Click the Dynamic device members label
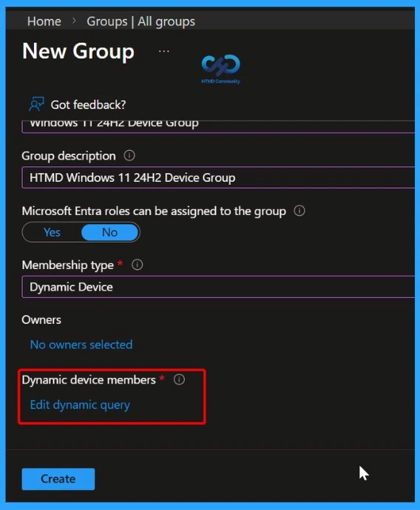The width and height of the screenshot is (420, 510). pyautogui.click(x=89, y=380)
